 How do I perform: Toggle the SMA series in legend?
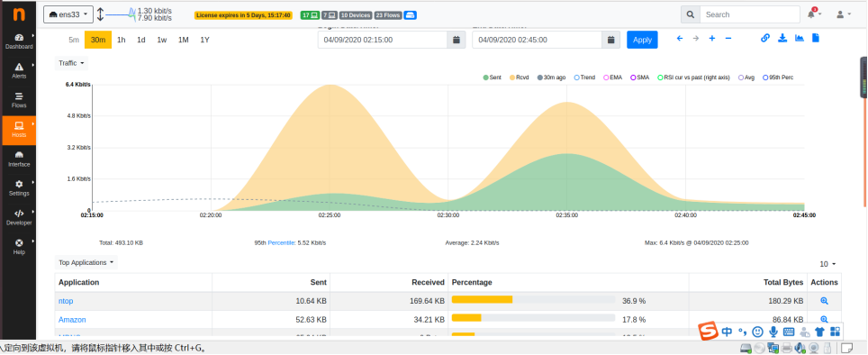(639, 77)
